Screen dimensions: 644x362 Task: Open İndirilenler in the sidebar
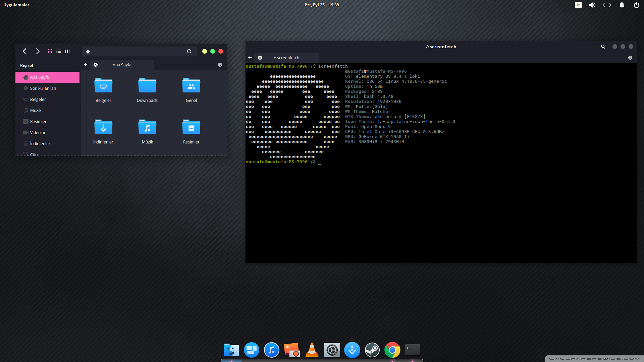(48, 143)
